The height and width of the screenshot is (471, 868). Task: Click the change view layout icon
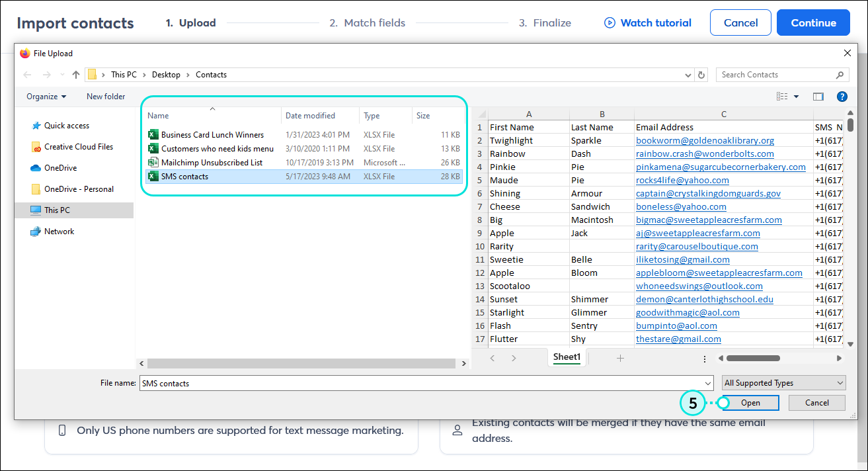783,97
